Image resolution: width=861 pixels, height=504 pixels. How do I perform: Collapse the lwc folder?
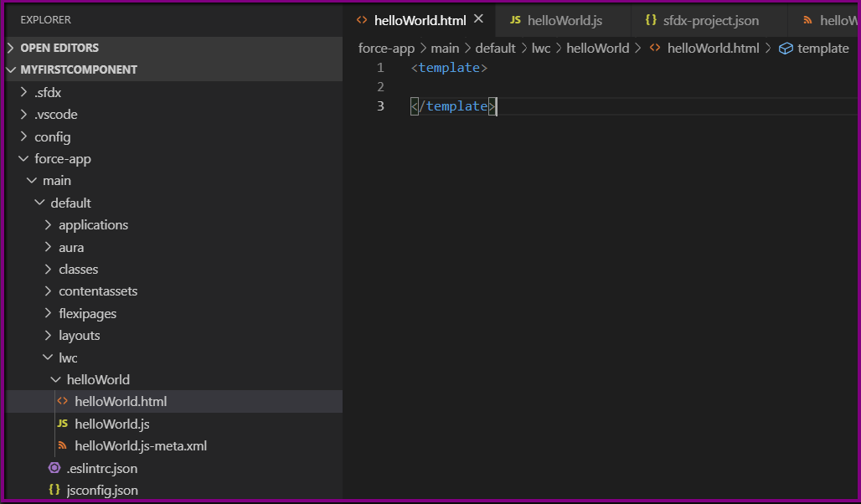[x=49, y=357]
